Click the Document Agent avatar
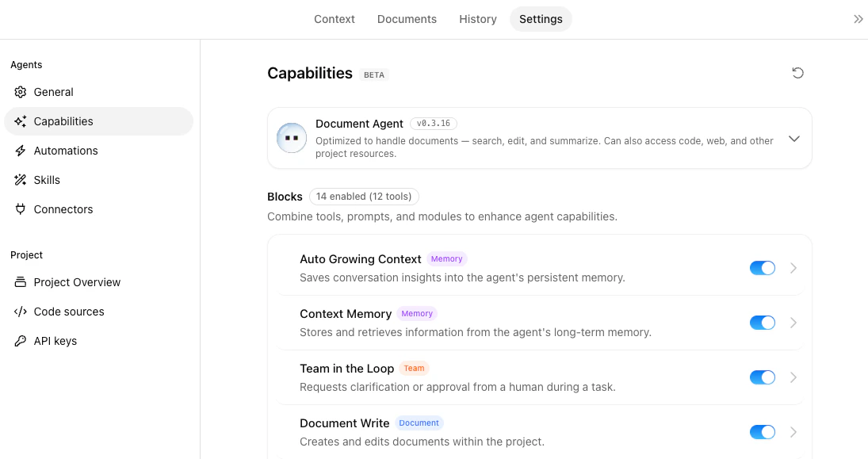This screenshot has width=868, height=459. (x=292, y=138)
